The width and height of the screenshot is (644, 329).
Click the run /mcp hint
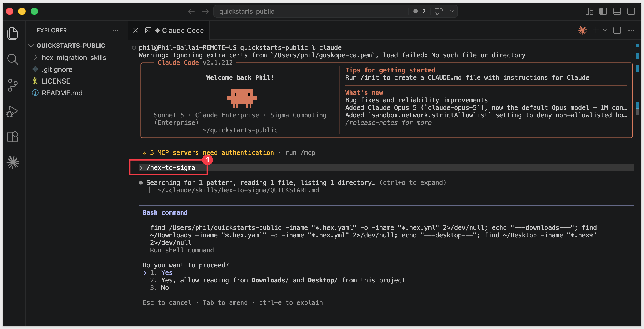(300, 153)
